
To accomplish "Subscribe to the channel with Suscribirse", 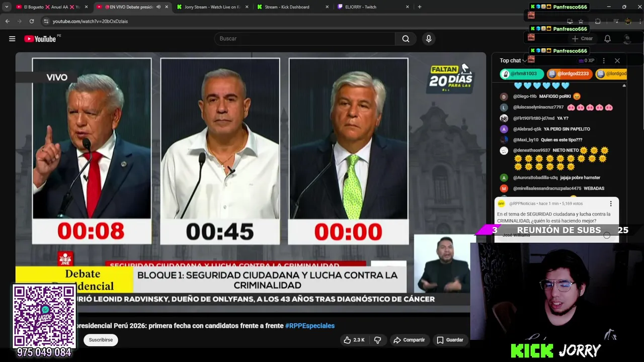I will pyautogui.click(x=101, y=340).
